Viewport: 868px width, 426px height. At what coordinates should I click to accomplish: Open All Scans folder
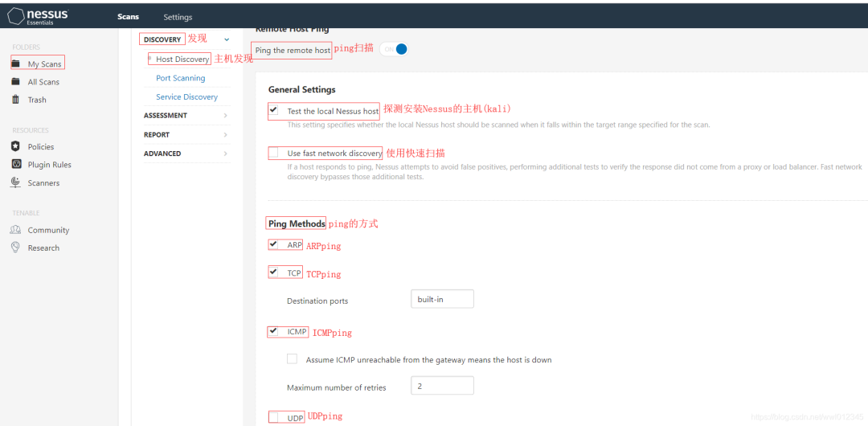point(43,82)
